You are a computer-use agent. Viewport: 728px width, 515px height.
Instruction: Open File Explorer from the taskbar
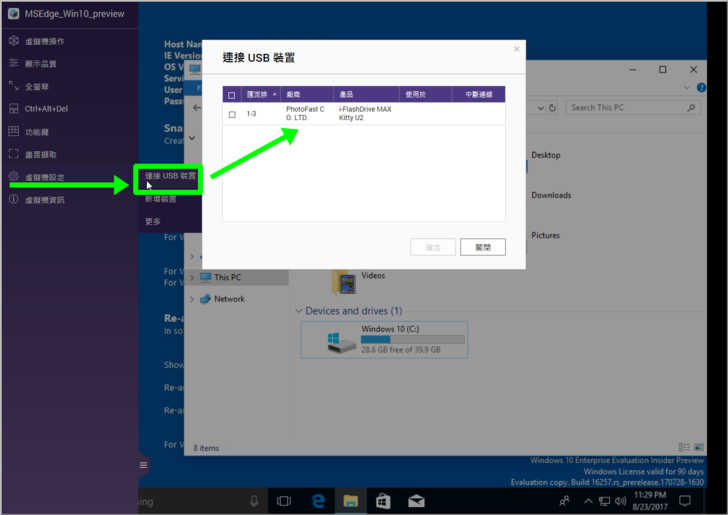coord(351,501)
